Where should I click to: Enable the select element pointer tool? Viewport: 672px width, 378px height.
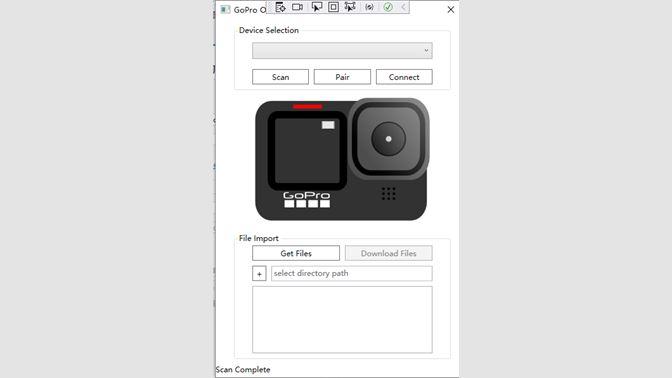click(316, 7)
